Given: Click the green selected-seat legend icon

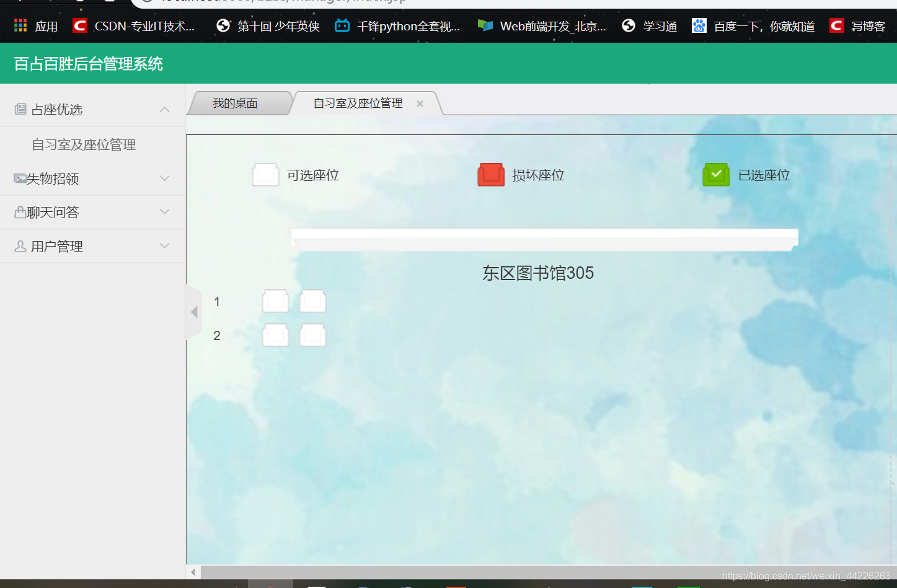Looking at the screenshot, I should [716, 175].
